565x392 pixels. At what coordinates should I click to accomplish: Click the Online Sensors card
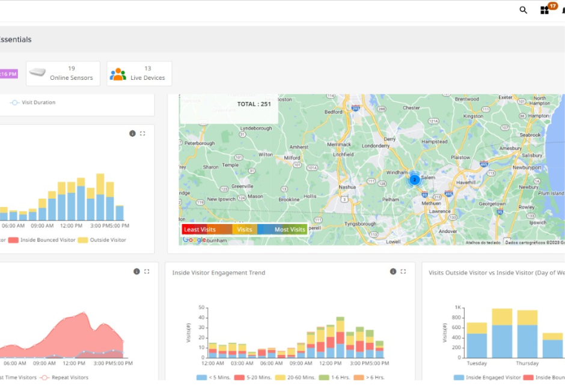click(63, 73)
